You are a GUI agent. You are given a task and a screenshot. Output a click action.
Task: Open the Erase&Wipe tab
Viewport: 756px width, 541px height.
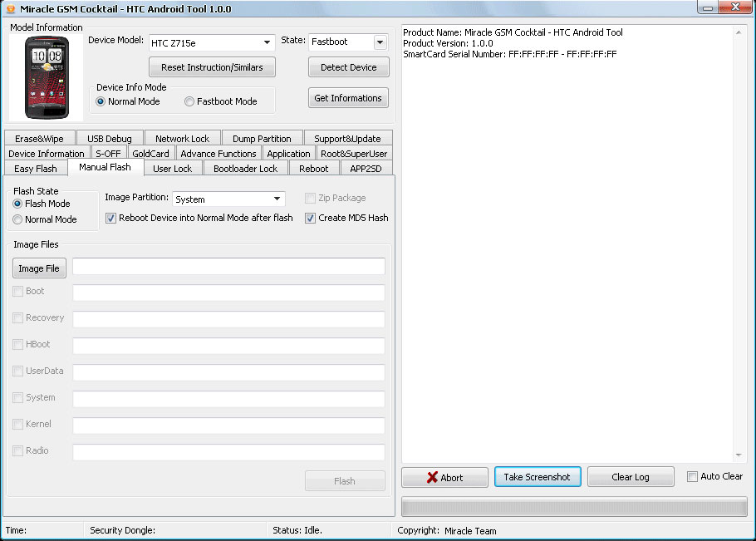tap(40, 139)
